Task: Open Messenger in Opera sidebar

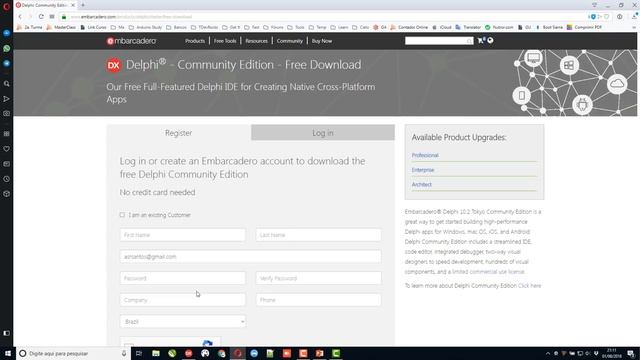Action: pyautogui.click(x=7, y=33)
